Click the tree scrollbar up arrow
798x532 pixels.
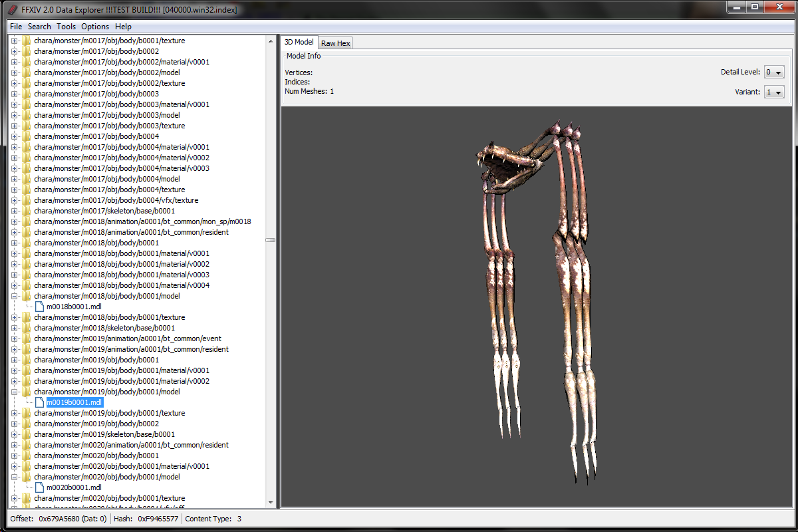coord(271,41)
